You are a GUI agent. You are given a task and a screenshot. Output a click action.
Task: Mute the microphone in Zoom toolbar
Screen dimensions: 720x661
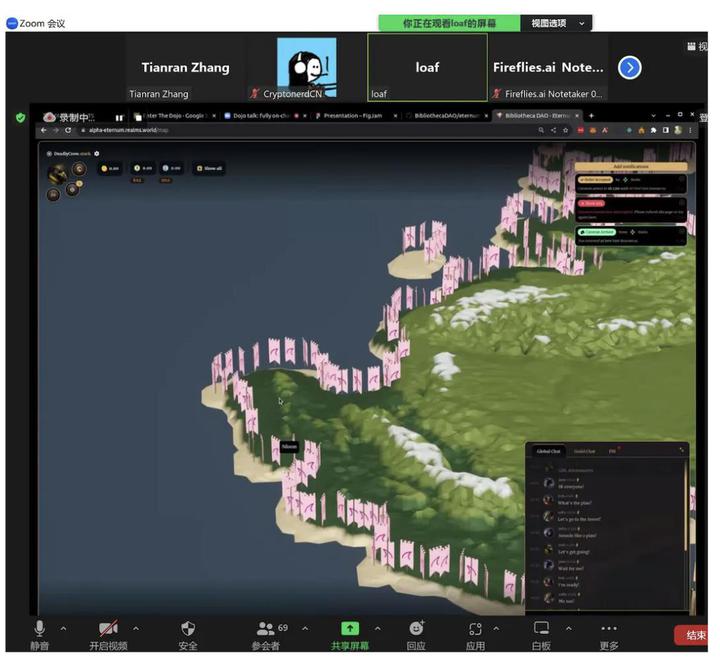coord(39,634)
